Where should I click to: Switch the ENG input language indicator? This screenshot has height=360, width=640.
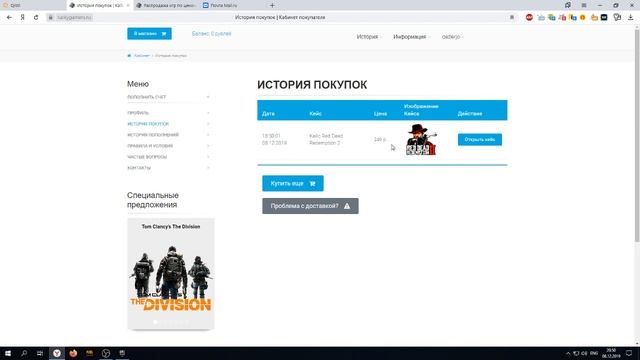pyautogui.click(x=594, y=353)
